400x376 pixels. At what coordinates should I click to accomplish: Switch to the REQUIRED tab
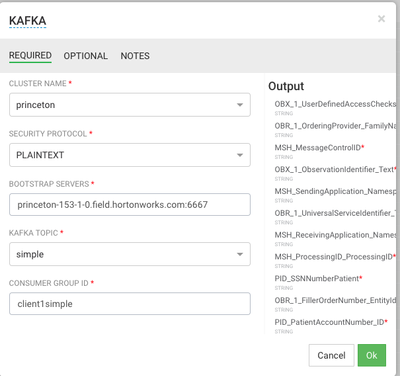[x=30, y=55]
